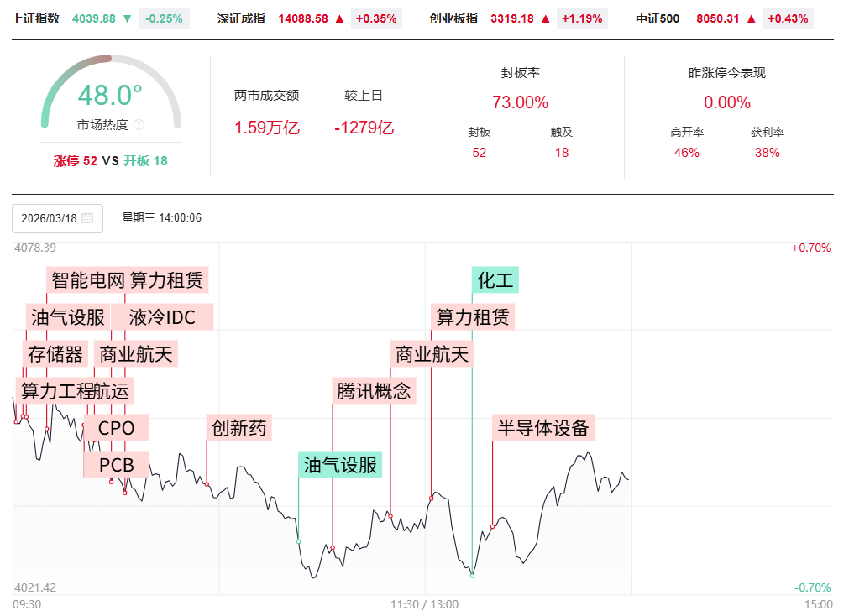Click the 腾讯概念 sector label
This screenshot has height=616, width=849.
pos(375,390)
